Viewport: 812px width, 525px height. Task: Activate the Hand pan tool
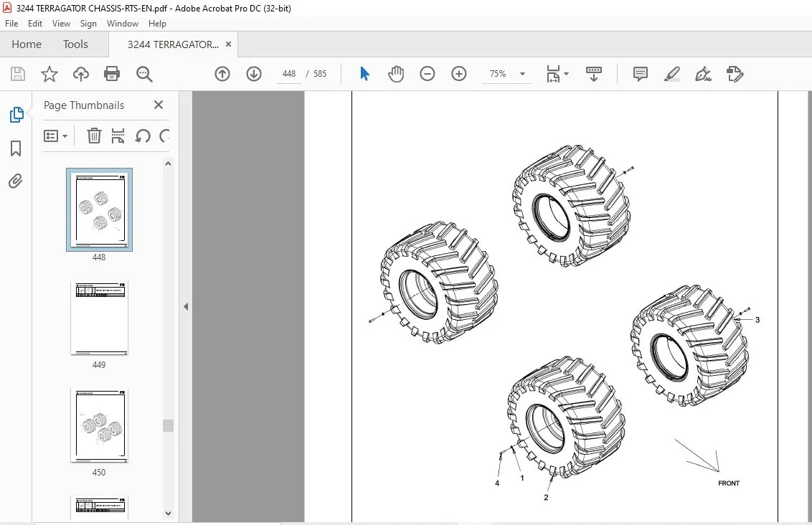[396, 74]
